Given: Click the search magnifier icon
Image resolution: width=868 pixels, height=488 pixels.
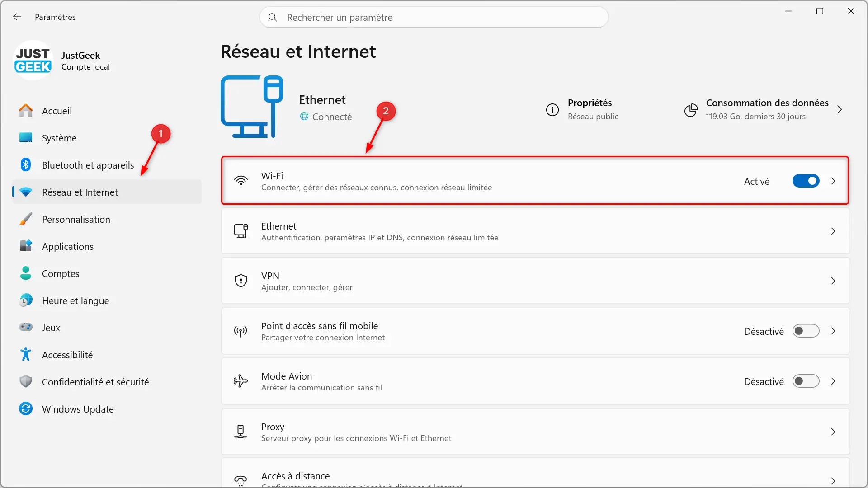Looking at the screenshot, I should [x=273, y=17].
